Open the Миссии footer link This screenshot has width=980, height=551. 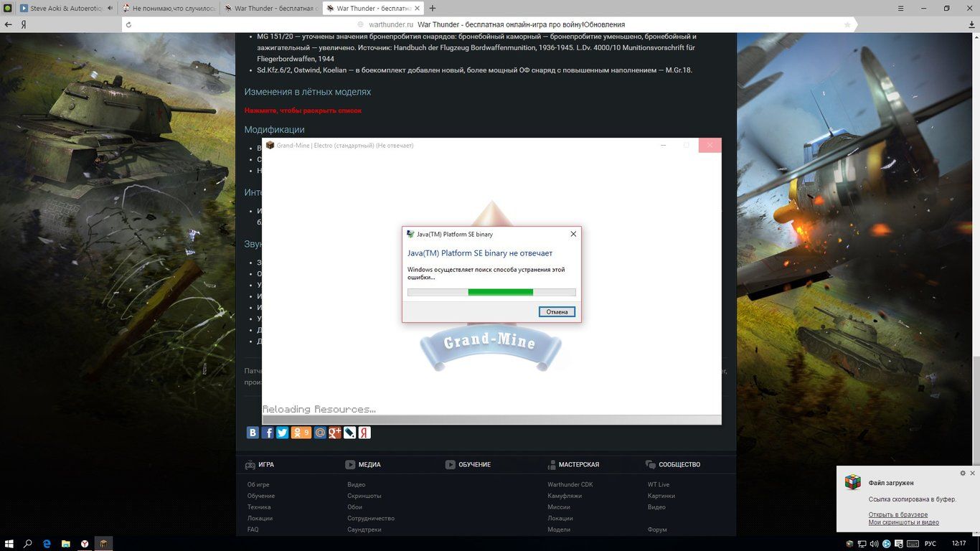pos(559,507)
